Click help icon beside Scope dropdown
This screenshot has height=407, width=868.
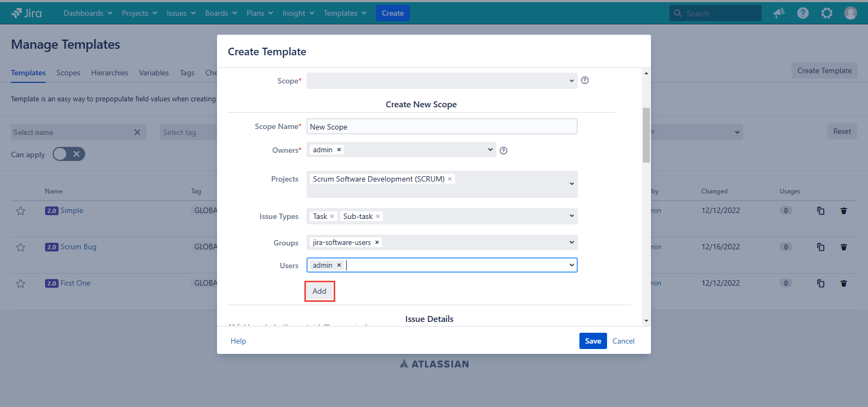(x=585, y=80)
